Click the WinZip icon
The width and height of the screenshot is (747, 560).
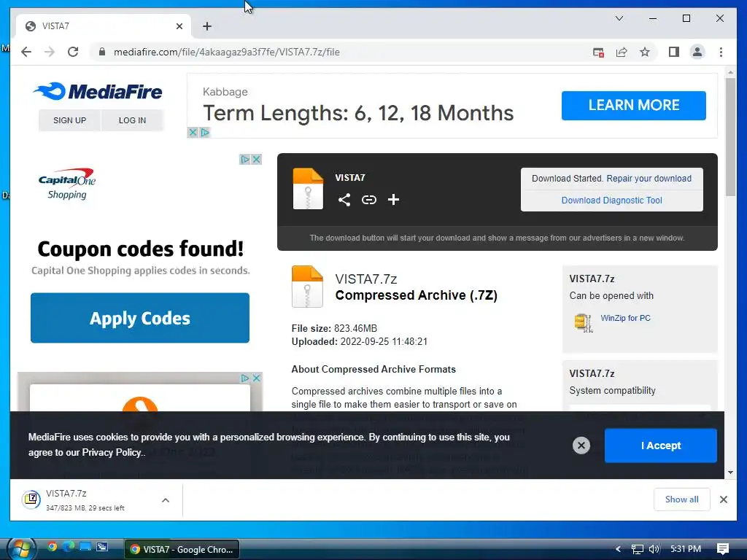[584, 323]
